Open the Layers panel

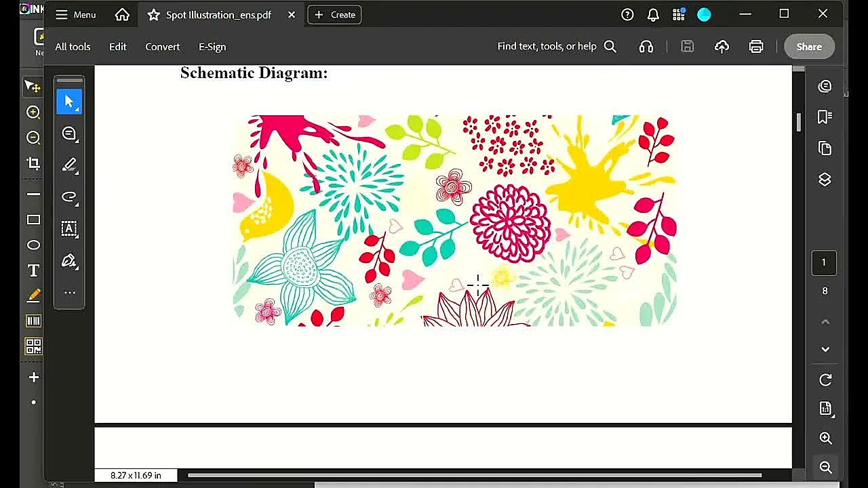(825, 180)
